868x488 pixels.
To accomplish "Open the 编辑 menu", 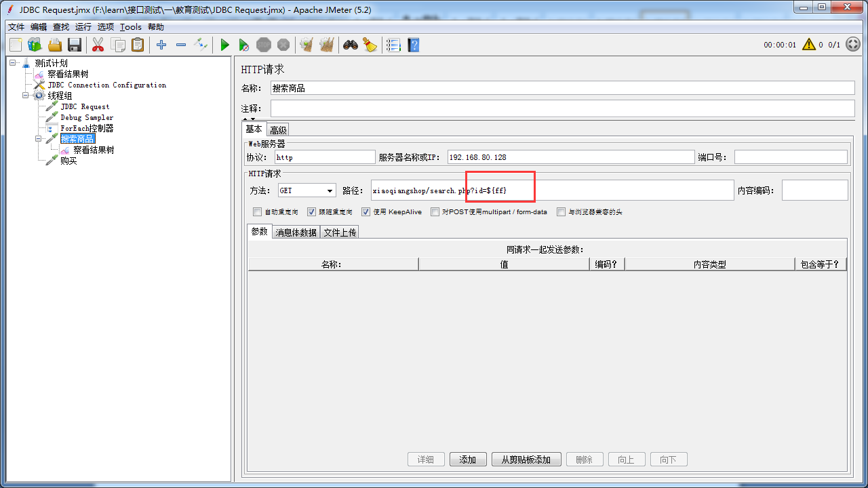I will 39,27.
